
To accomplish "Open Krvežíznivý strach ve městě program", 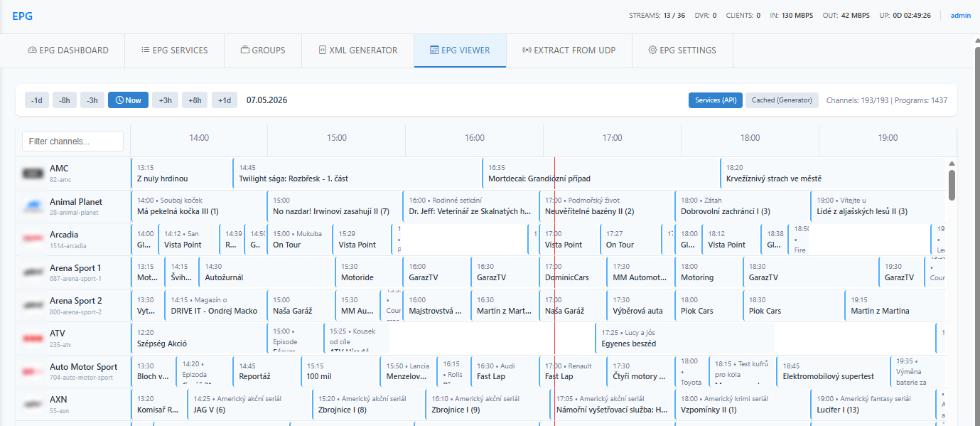I will pyautogui.click(x=833, y=174).
